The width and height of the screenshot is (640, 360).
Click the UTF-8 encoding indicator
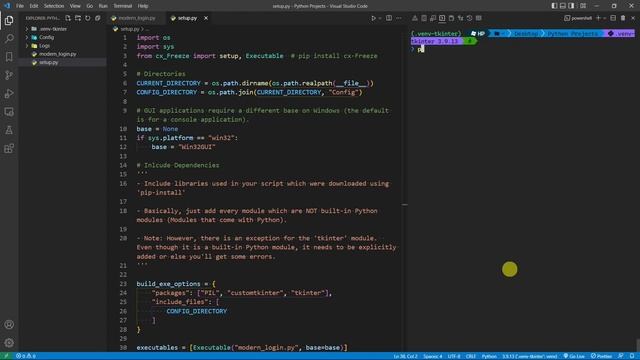click(x=454, y=356)
